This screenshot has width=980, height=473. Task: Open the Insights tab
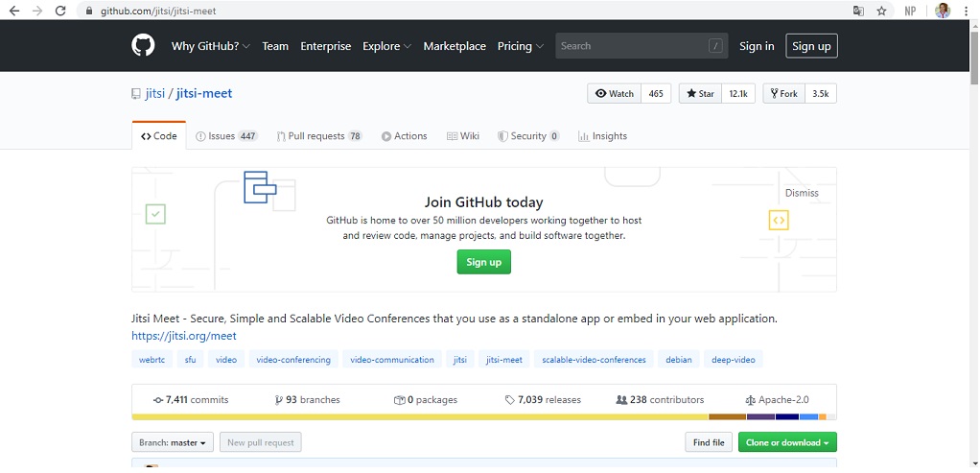pos(602,136)
